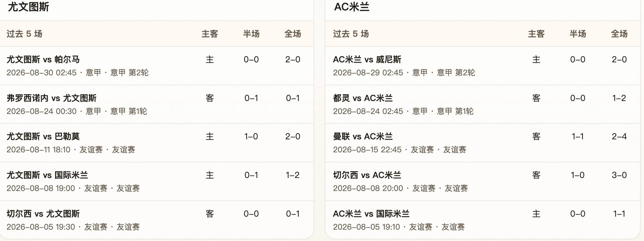Viewport: 644px width, 241px height.
Task: Open 尤文图斯 vs 国际米兰 match details
Action: 157,182
